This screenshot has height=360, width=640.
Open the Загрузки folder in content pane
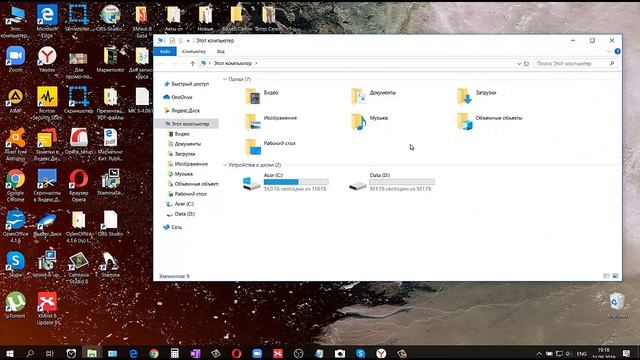(476, 96)
